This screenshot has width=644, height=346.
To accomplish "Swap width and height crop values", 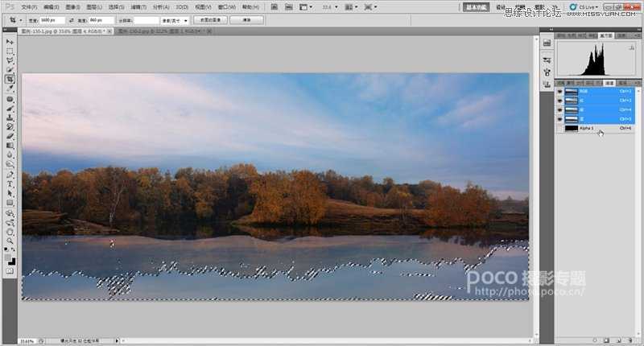I will (x=72, y=20).
